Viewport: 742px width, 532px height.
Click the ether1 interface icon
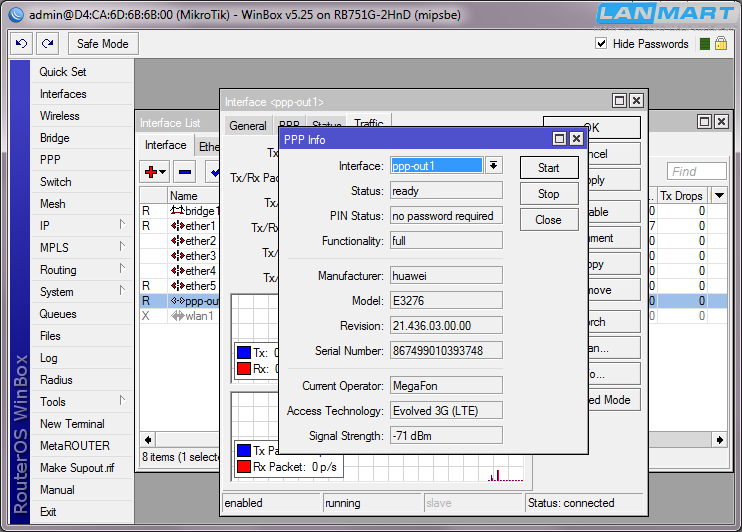177,226
